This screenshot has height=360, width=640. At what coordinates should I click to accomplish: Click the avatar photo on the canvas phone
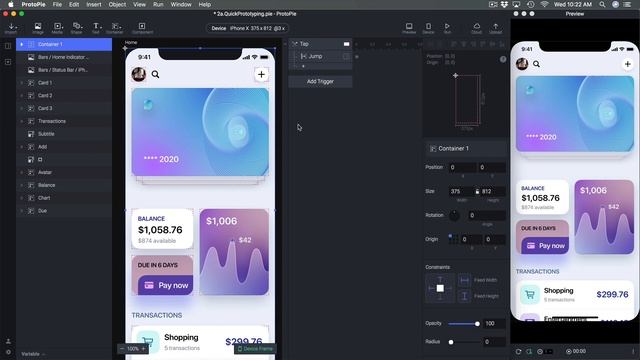coord(139,74)
